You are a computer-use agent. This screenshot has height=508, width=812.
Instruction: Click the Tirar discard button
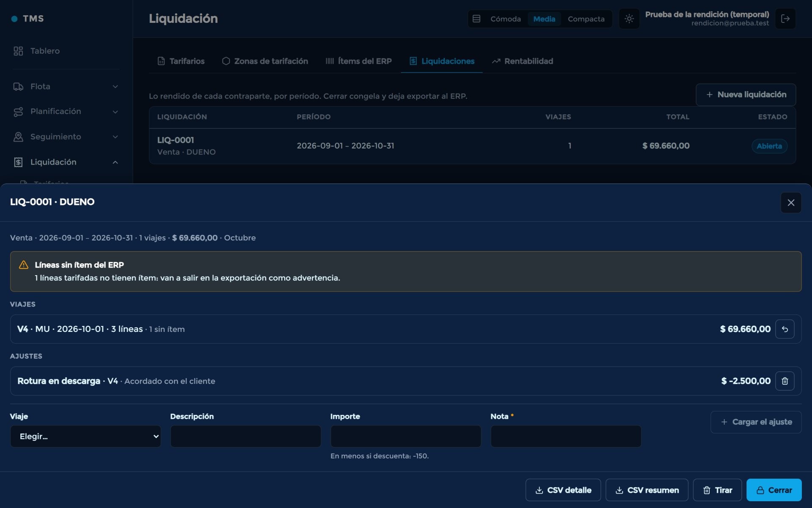tap(717, 490)
